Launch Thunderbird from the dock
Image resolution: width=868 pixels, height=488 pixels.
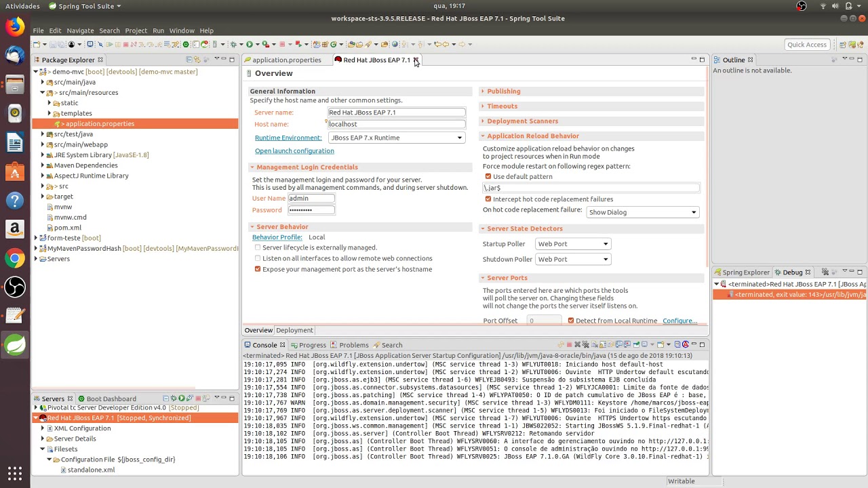15,56
